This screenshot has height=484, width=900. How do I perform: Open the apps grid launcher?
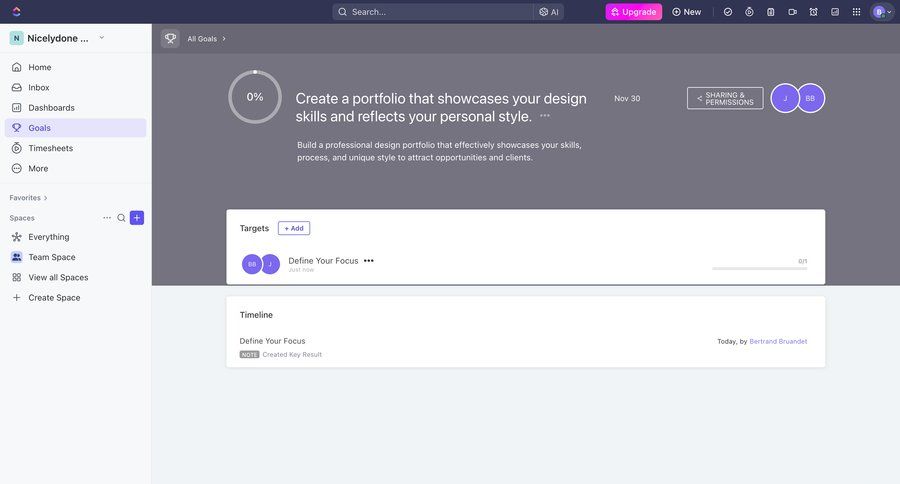click(856, 12)
